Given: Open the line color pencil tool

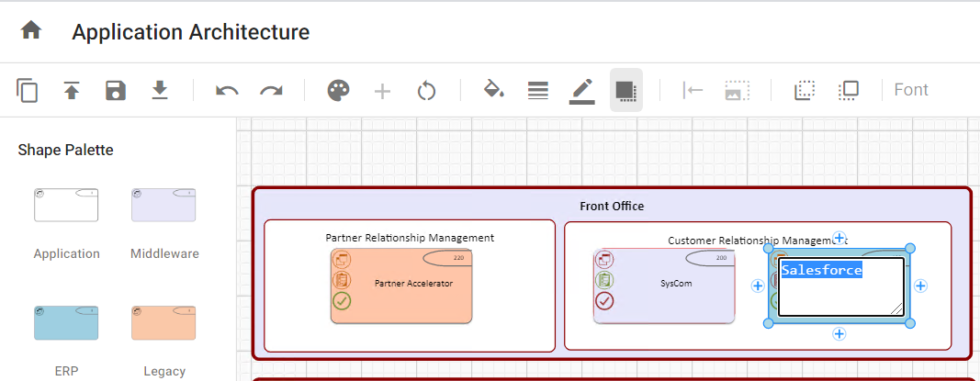Looking at the screenshot, I should point(582,90).
